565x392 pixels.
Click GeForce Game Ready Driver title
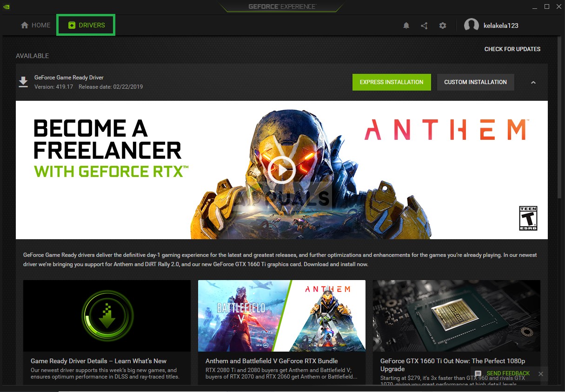pos(69,78)
